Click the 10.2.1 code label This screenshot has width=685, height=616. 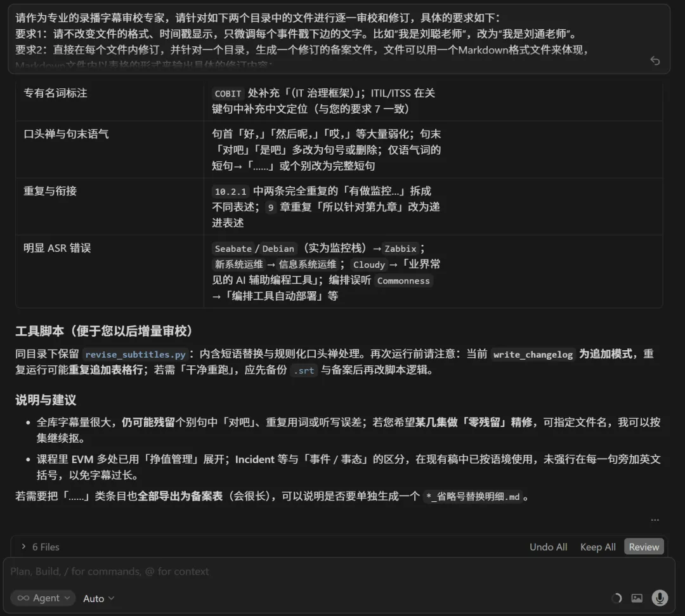click(x=231, y=192)
